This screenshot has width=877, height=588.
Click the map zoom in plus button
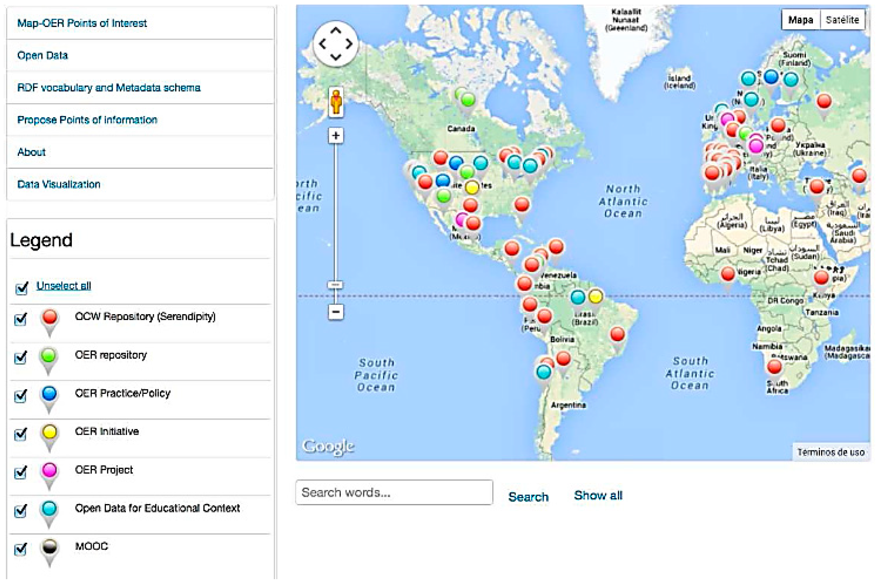pyautogui.click(x=335, y=136)
